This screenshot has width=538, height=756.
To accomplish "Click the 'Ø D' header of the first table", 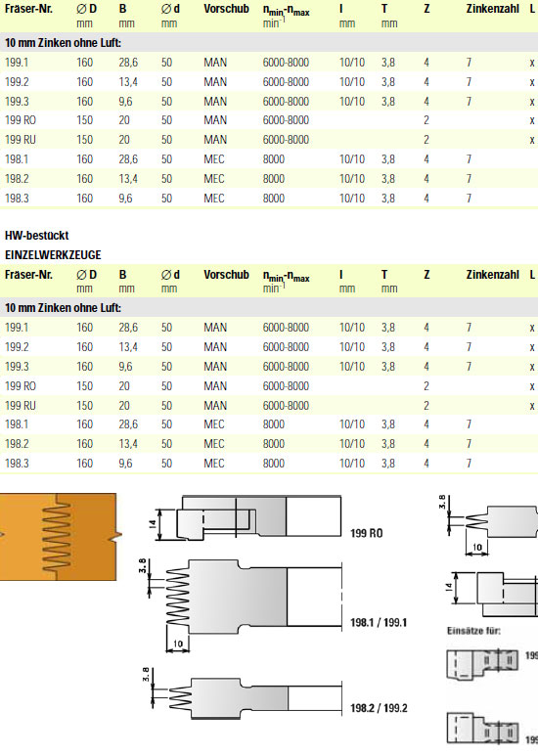I will [86, 9].
